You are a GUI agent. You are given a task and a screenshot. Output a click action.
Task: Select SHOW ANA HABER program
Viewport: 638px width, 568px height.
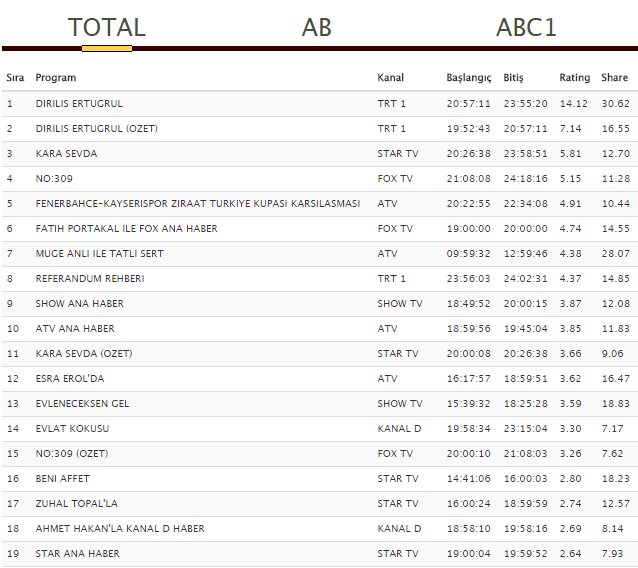tap(79, 304)
